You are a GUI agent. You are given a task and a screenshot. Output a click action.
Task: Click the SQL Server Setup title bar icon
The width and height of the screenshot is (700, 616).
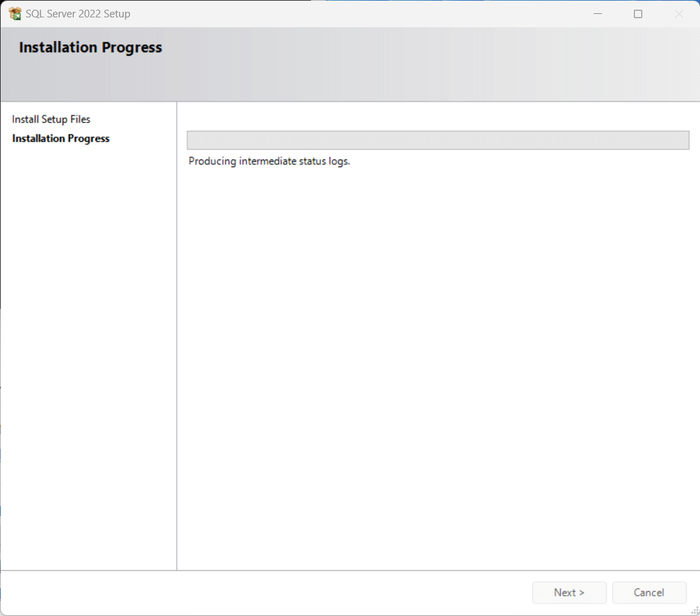pyautogui.click(x=15, y=14)
